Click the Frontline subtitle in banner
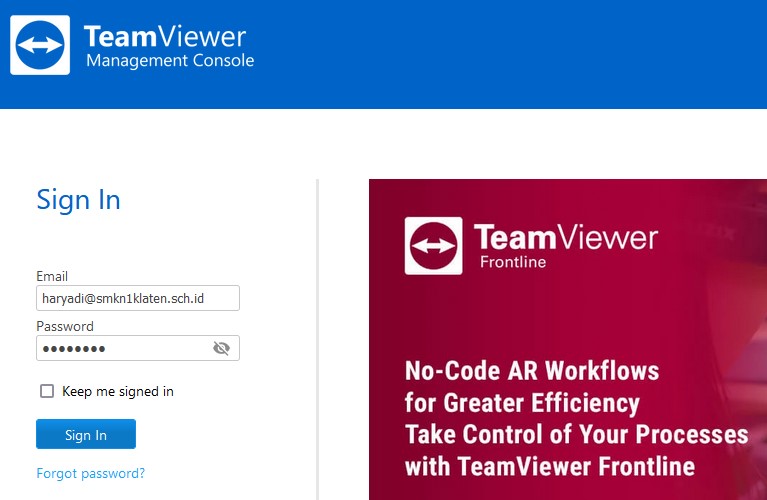767x500 pixels. pyautogui.click(x=513, y=263)
